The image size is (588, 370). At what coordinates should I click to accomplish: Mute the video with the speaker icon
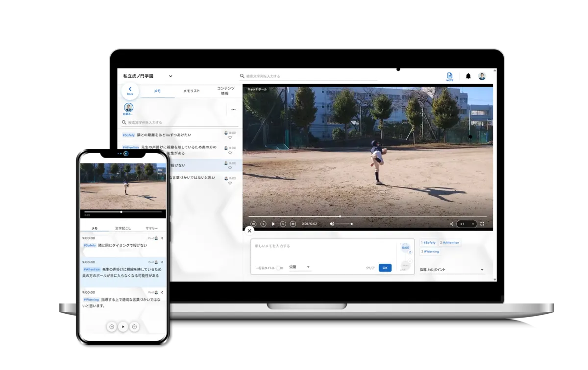point(332,224)
